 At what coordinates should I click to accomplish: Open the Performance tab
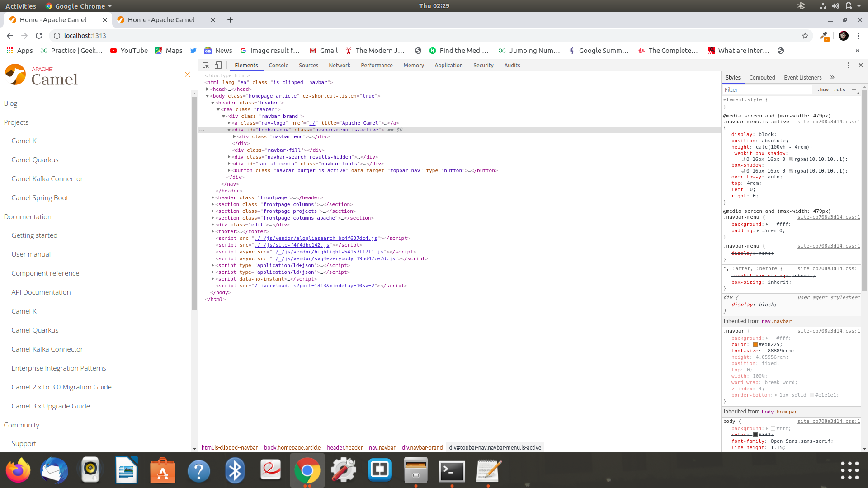(377, 65)
